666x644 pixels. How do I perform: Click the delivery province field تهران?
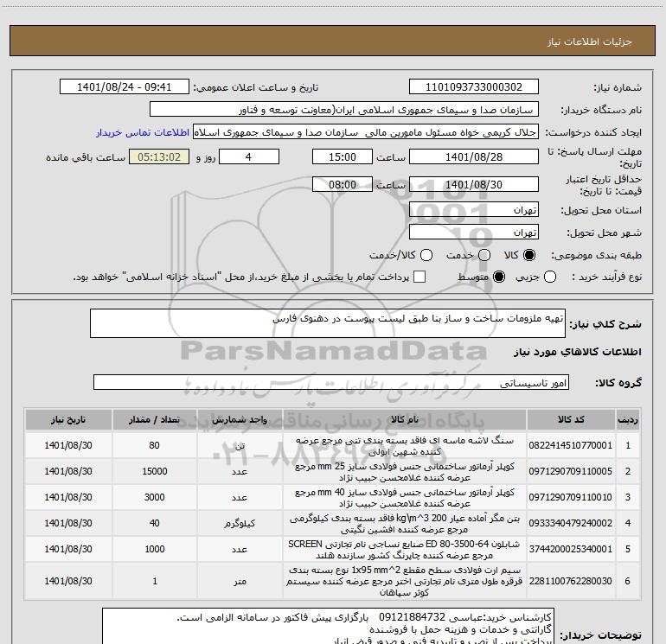474,209
